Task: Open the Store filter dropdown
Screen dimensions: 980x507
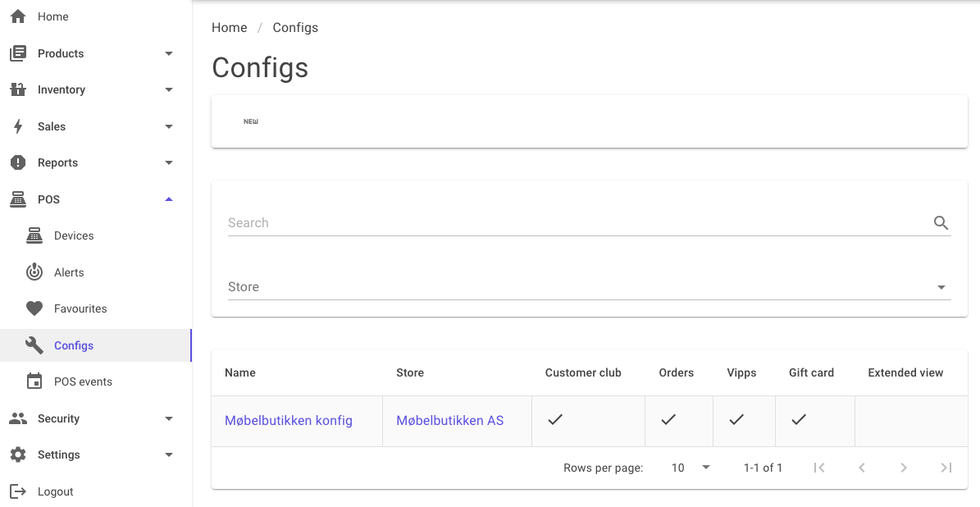Action: pyautogui.click(x=590, y=287)
